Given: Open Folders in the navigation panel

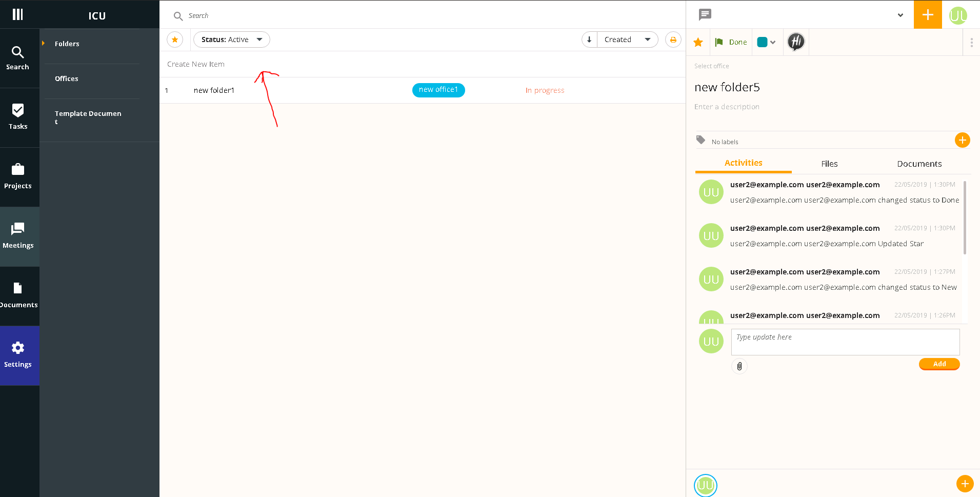Looking at the screenshot, I should (67, 44).
